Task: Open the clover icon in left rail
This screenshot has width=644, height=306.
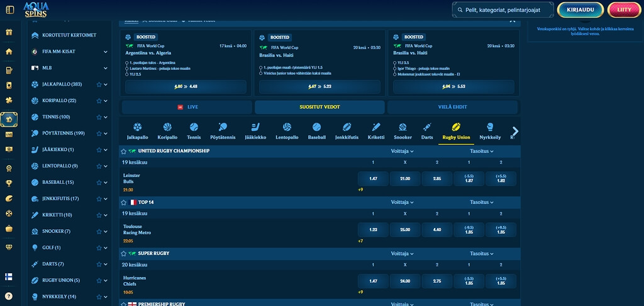Action: [x=9, y=100]
